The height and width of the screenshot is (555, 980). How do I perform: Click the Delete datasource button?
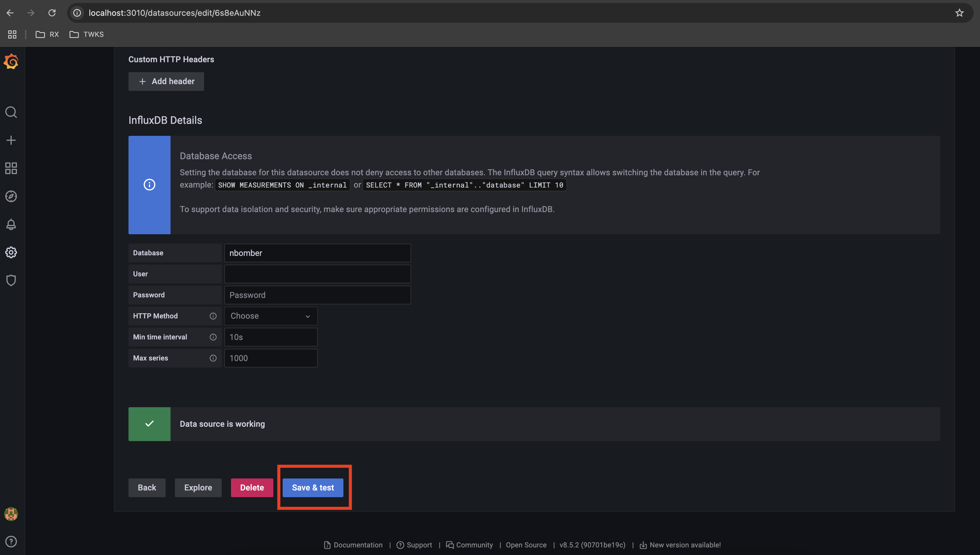[252, 488]
